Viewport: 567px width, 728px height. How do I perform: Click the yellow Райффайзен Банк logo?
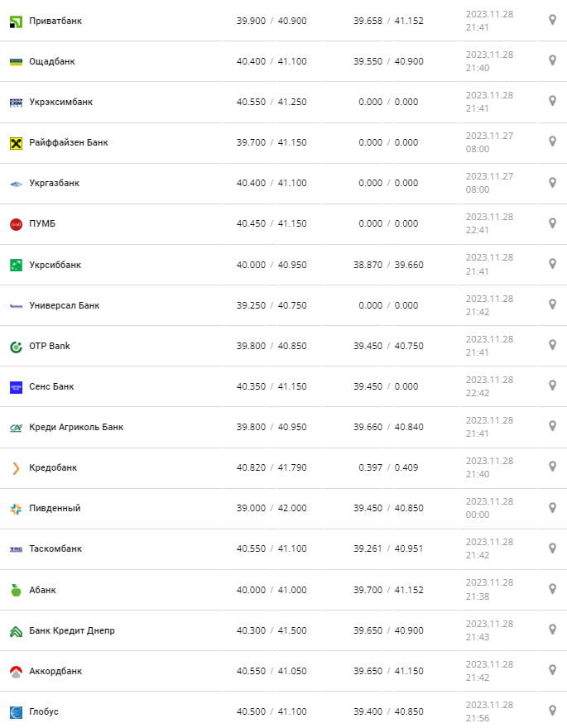click(16, 143)
